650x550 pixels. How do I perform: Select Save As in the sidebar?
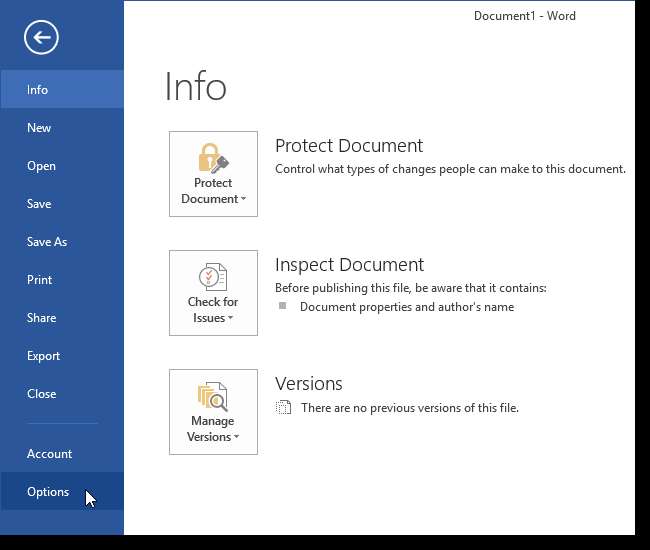pyautogui.click(x=47, y=242)
